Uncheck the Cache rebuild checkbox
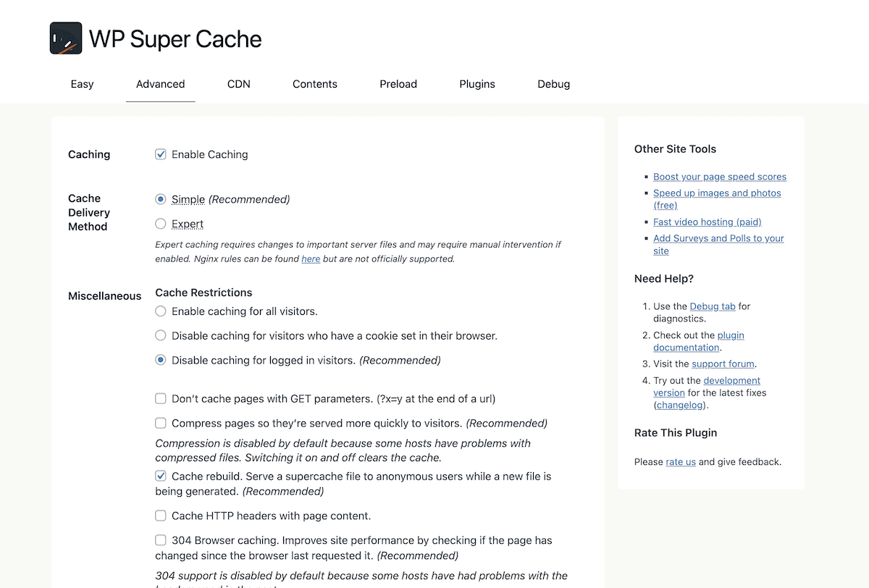The height and width of the screenshot is (588, 869). (161, 476)
